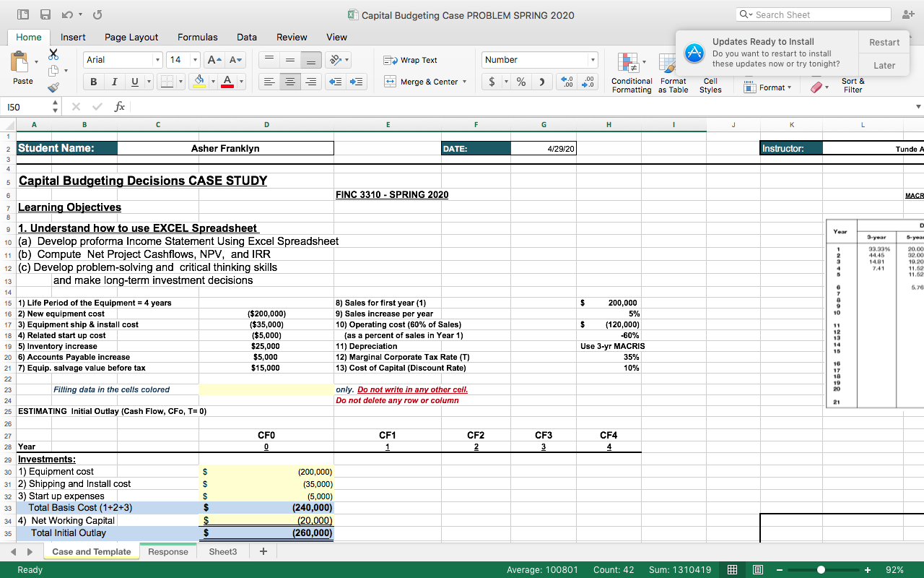Expand the Paste options arrow
924x578 pixels.
[37, 61]
